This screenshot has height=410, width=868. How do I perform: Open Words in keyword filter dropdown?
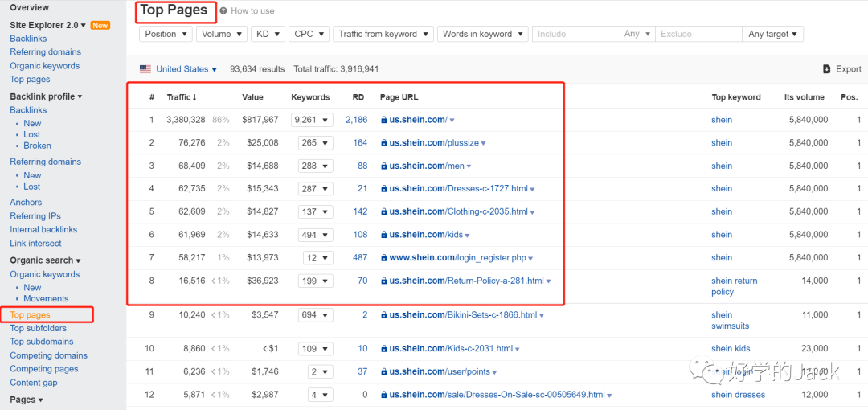(483, 34)
